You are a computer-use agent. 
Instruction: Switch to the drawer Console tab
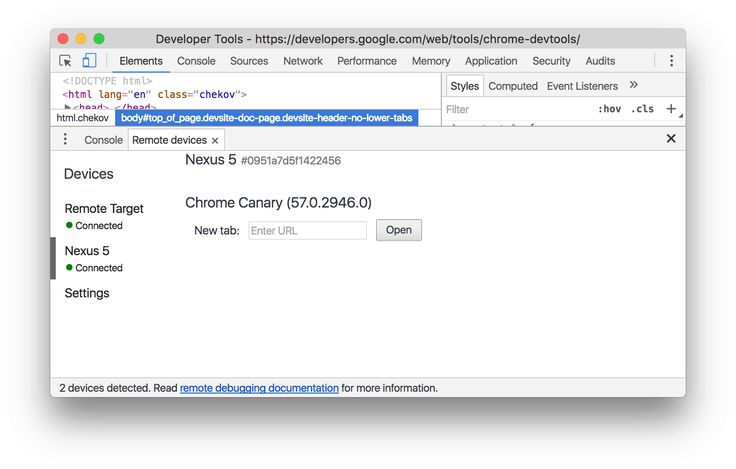tap(103, 140)
